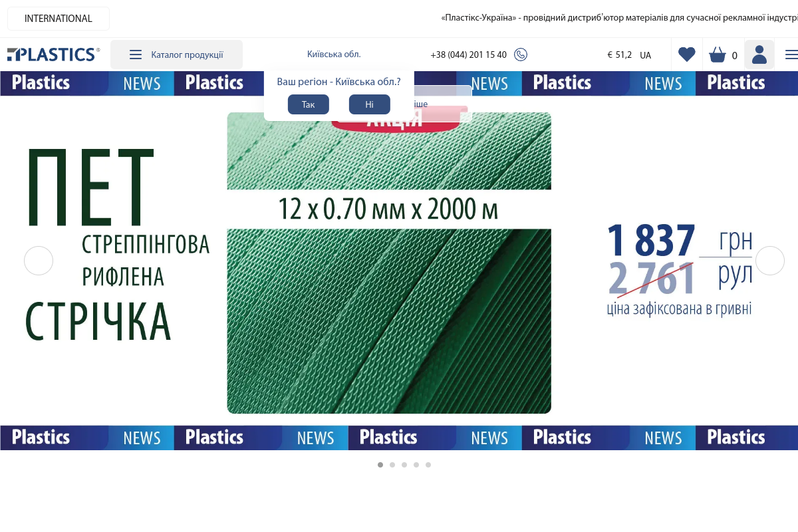Open the user account profile icon
Image resolution: width=798 pixels, height=532 pixels.
[759, 55]
